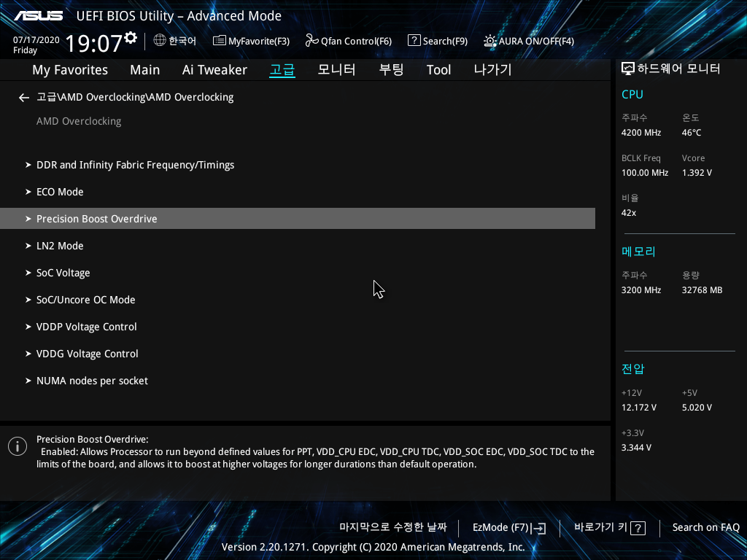Click the MyFavorite list icon

[x=219, y=41]
